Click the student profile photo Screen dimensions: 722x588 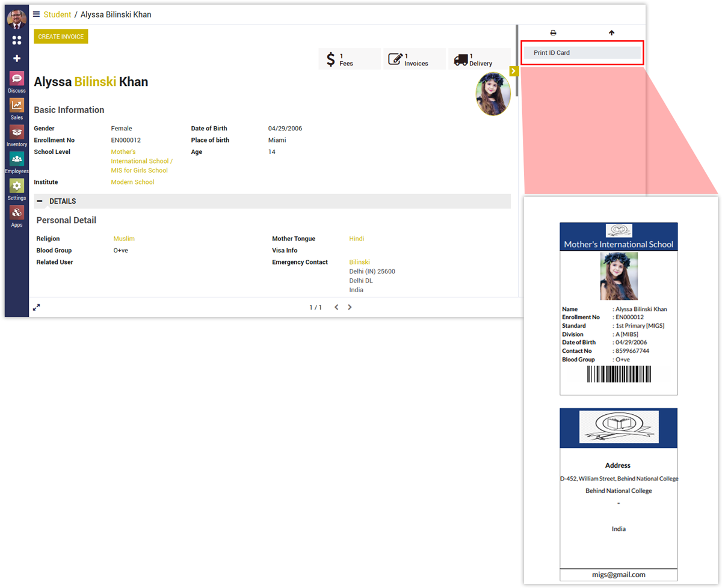pyautogui.click(x=493, y=94)
